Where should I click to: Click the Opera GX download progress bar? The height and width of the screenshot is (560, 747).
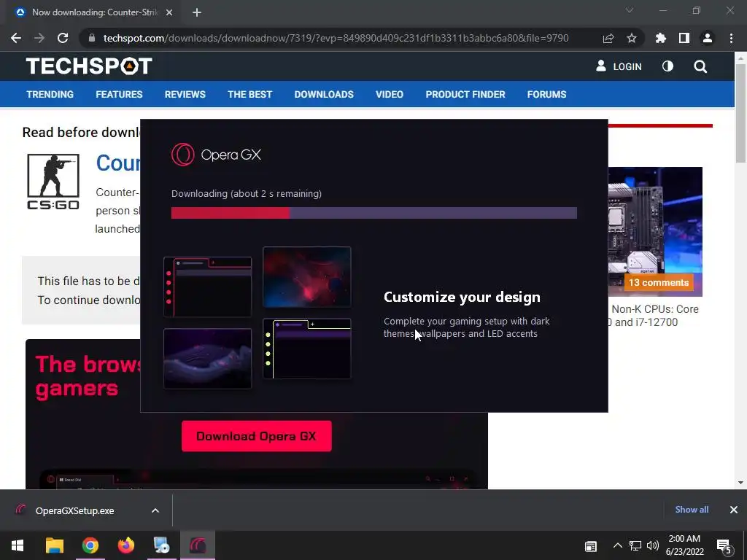374,213
